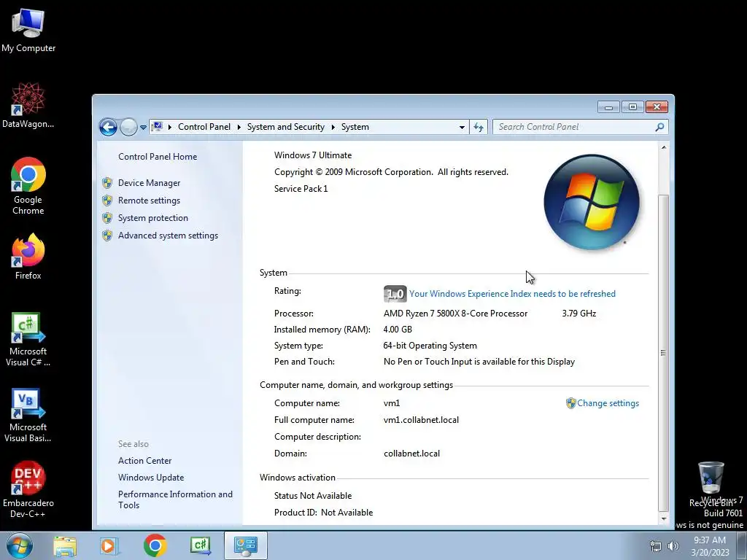Image resolution: width=747 pixels, height=560 pixels.
Task: Click processor text AMD Ryzen 7 5800X
Action: coord(455,314)
